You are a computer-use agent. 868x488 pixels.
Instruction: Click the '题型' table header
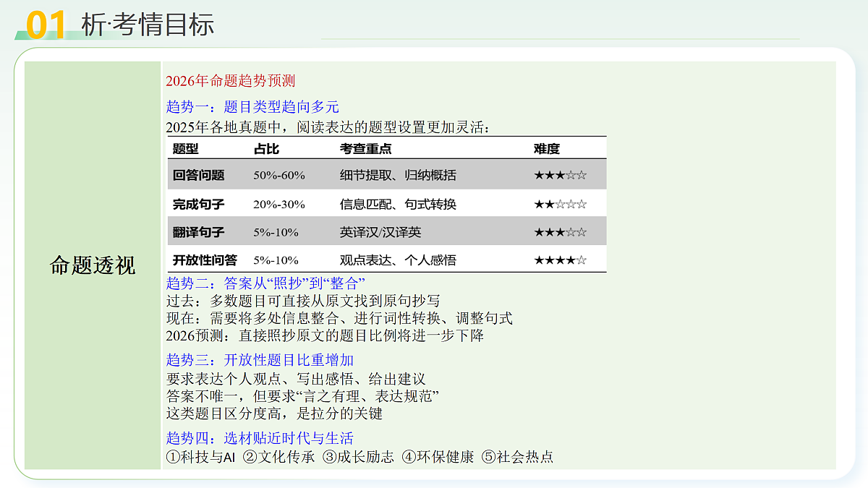[x=185, y=149]
